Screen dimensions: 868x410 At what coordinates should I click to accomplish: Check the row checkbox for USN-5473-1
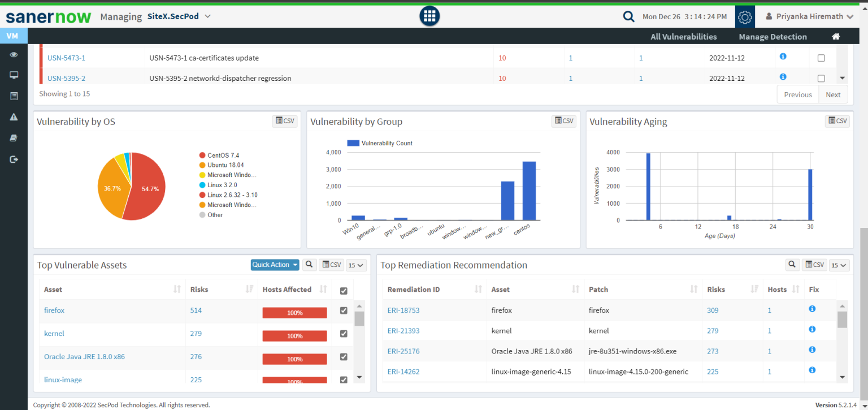pyautogui.click(x=821, y=57)
